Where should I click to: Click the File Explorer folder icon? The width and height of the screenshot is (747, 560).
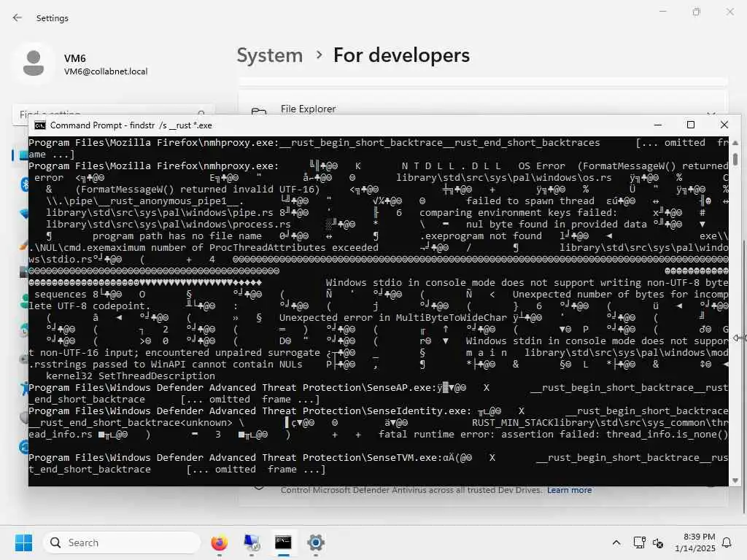[259, 112]
